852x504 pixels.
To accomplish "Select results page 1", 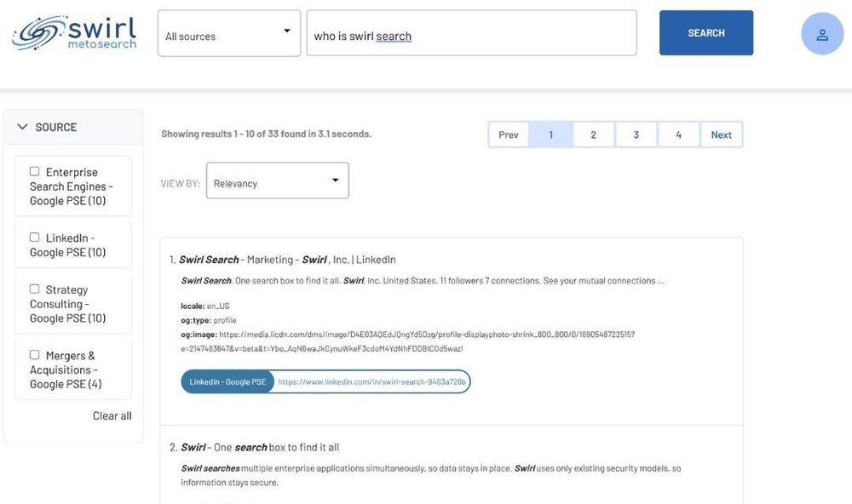I will click(x=550, y=135).
